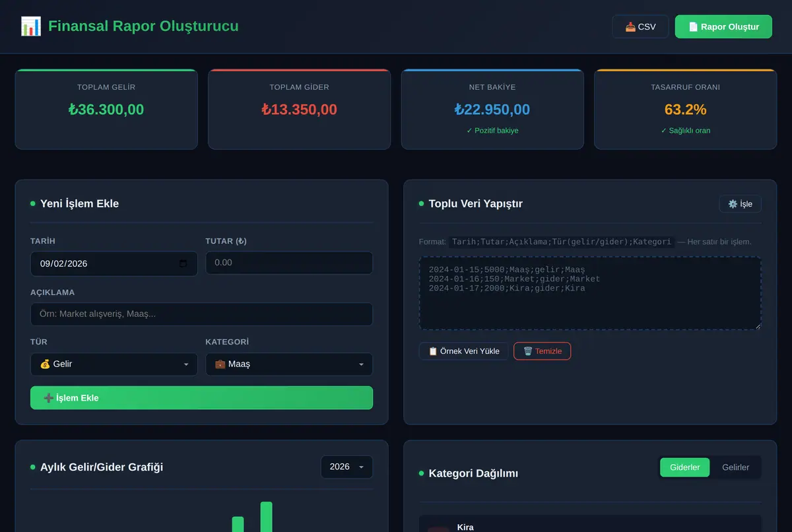The image size is (792, 532).
Task: Click the Yeni İşlem Ekle heading
Action: (80, 204)
